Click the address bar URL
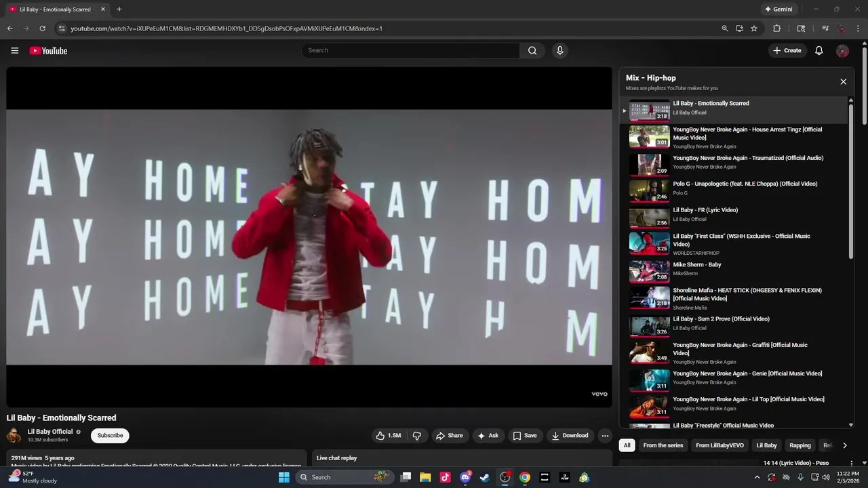 click(226, 28)
